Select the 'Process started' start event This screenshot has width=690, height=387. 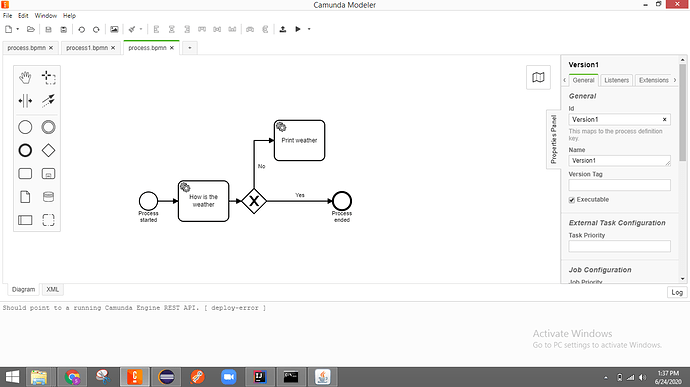pos(148,201)
